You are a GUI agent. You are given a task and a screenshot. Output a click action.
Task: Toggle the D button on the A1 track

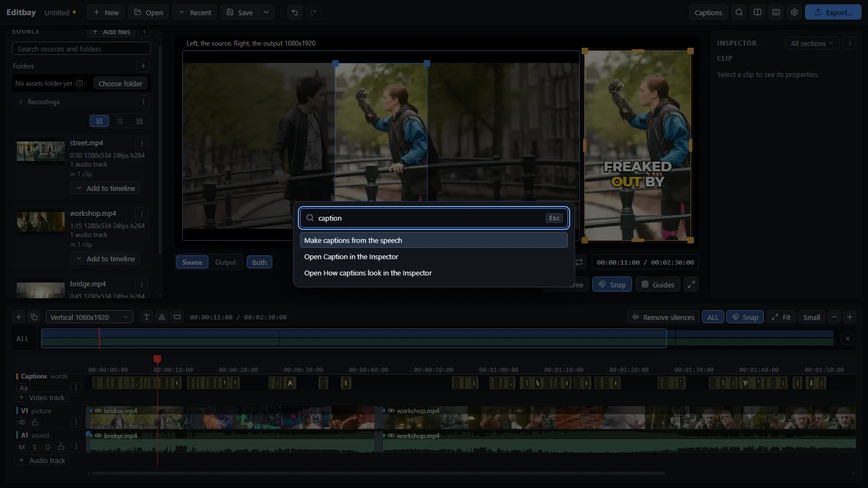[48, 447]
